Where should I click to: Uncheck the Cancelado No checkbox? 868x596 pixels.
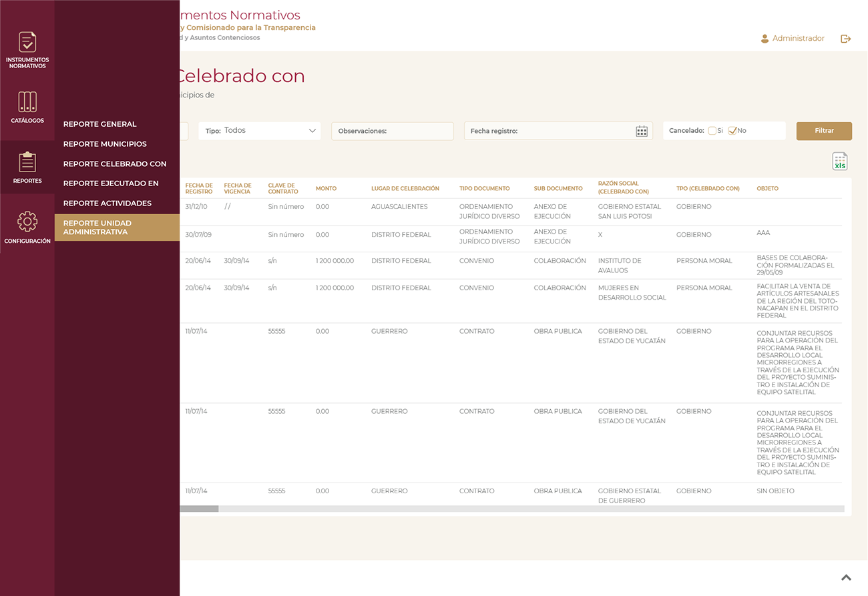tap(732, 131)
